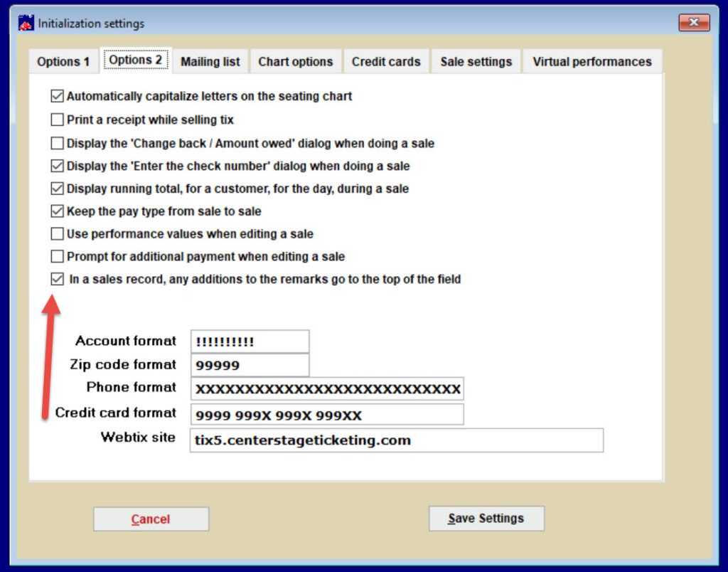The image size is (728, 572).
Task: Click the application icon in the title bar
Action: 25,22
